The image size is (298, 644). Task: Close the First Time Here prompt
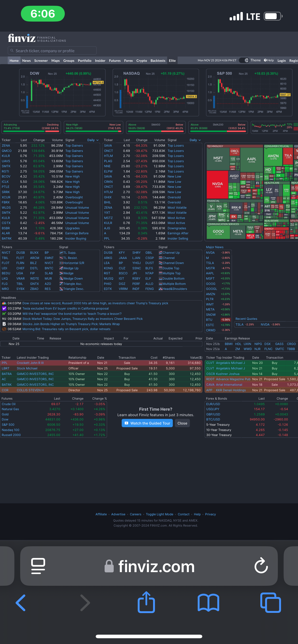(182, 423)
